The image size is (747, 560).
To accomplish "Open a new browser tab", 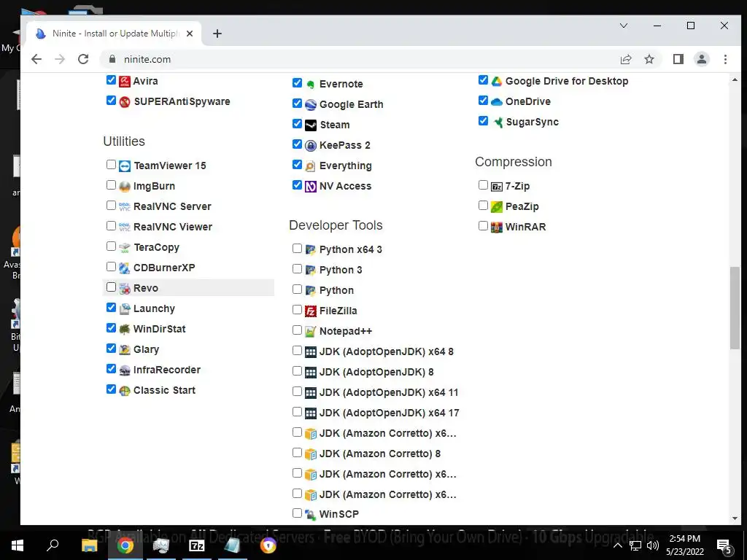I will coord(217,34).
